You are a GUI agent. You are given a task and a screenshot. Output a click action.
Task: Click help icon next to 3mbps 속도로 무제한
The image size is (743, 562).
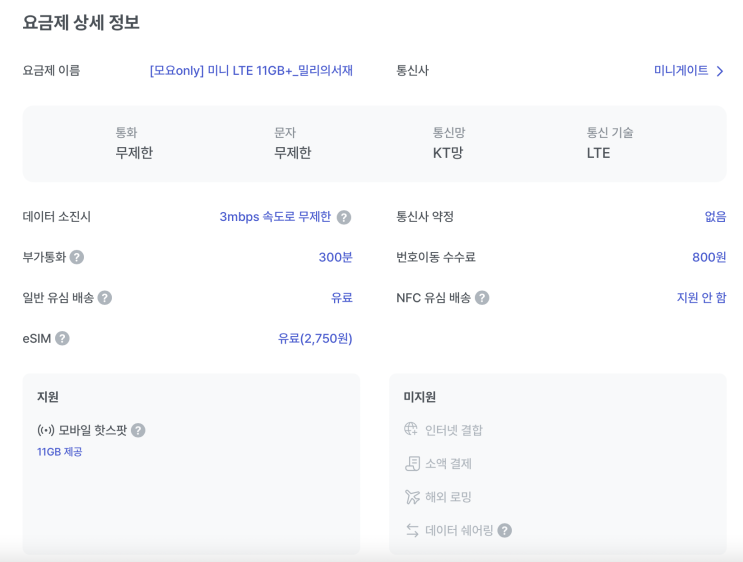(x=344, y=217)
